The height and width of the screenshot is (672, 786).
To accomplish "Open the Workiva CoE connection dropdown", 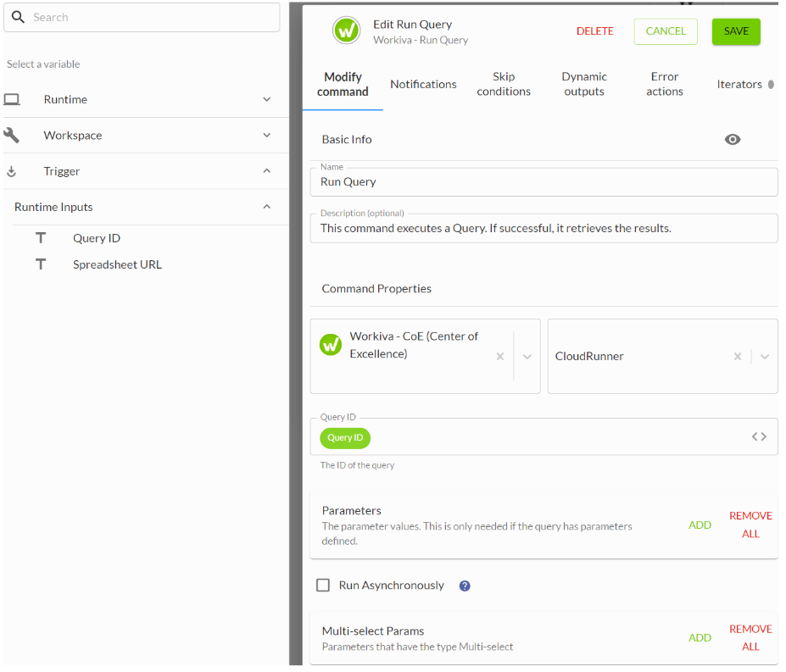I will (x=527, y=357).
